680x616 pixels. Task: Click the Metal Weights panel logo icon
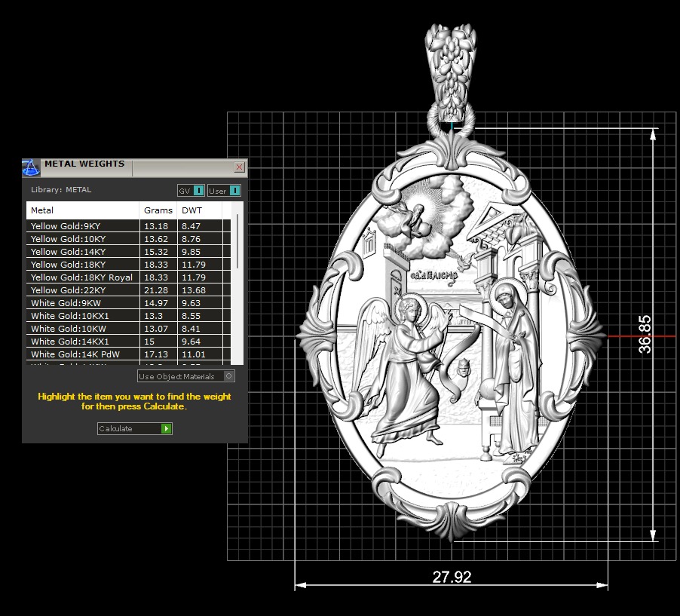[x=31, y=168]
